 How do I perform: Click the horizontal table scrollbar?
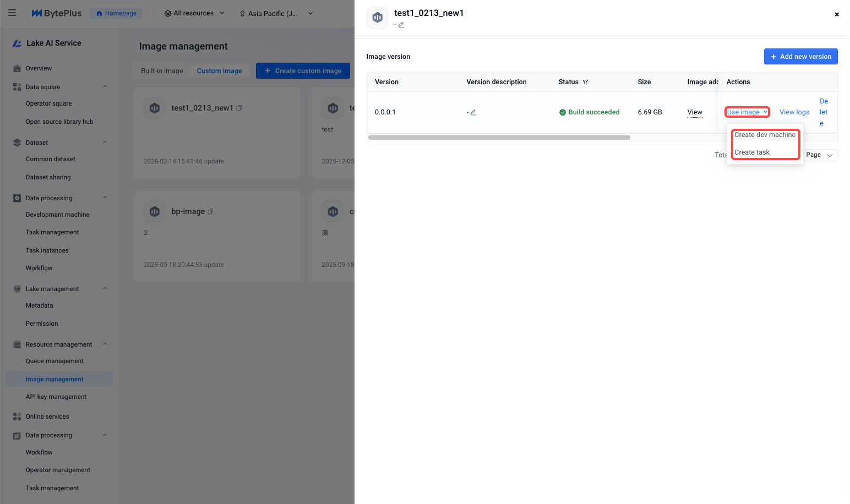pyautogui.click(x=499, y=138)
